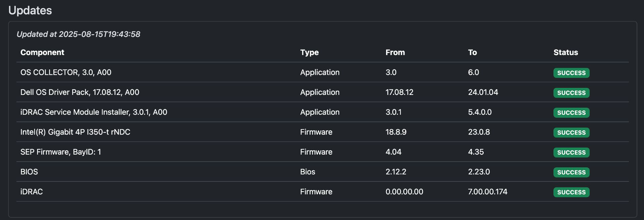The image size is (644, 220).
Task: Click the Updates section heading
Action: (30, 10)
